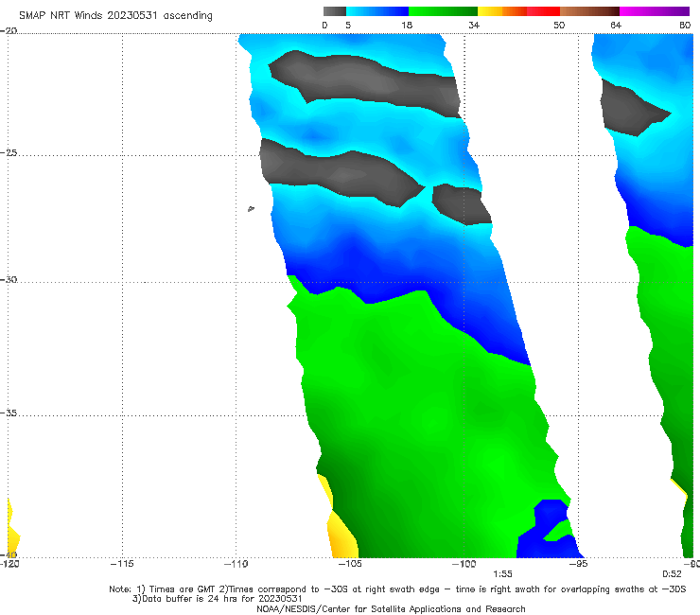
Task: Click the longitude axis label '-105'
Action: pos(350,564)
